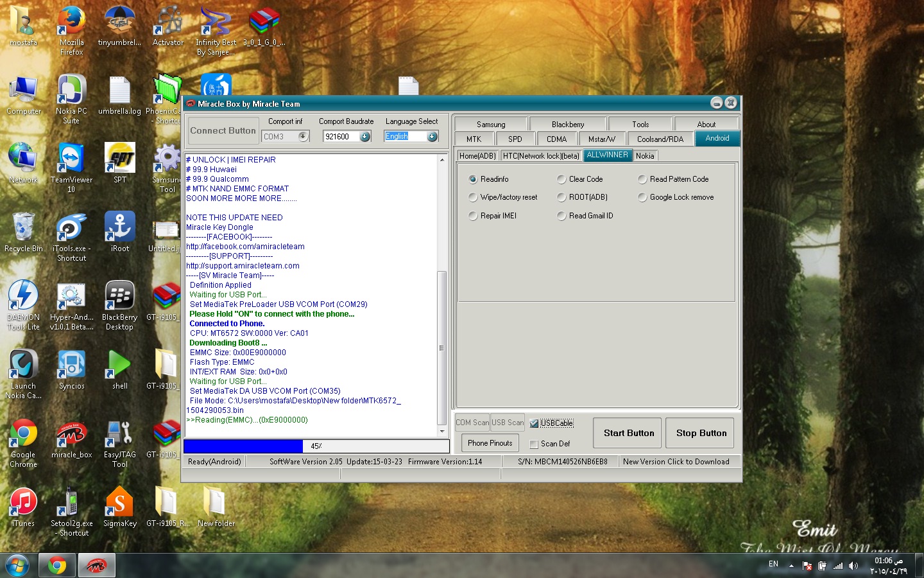Click the Connect Button
This screenshot has height=578, width=924.
click(223, 130)
